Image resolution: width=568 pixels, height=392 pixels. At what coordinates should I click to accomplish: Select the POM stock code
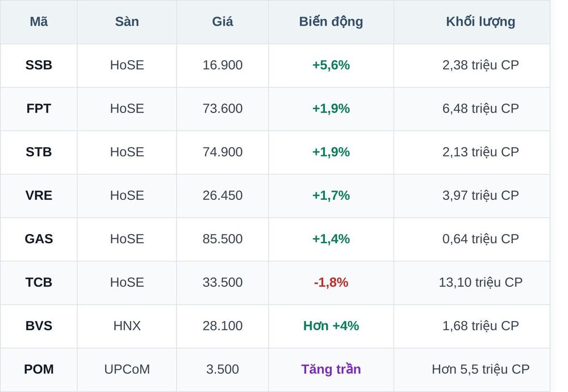(39, 369)
